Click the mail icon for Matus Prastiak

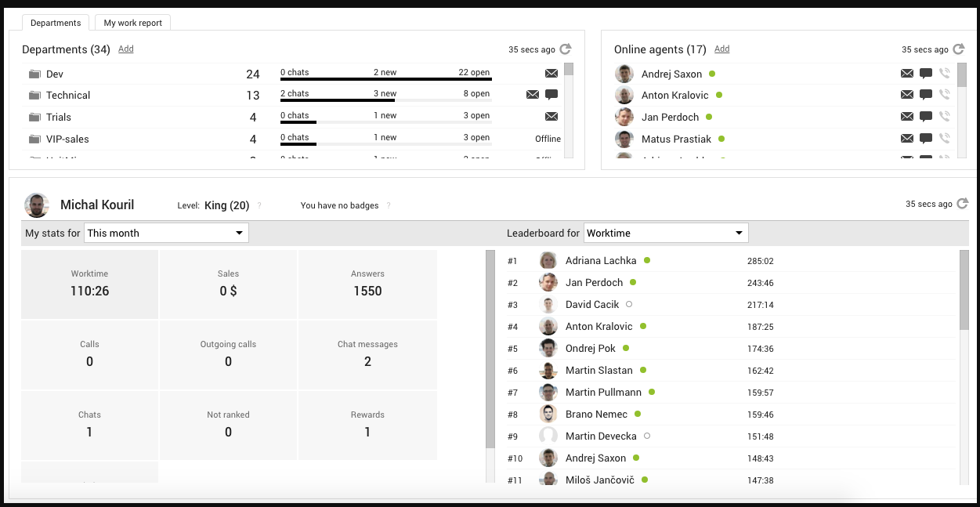click(x=906, y=139)
